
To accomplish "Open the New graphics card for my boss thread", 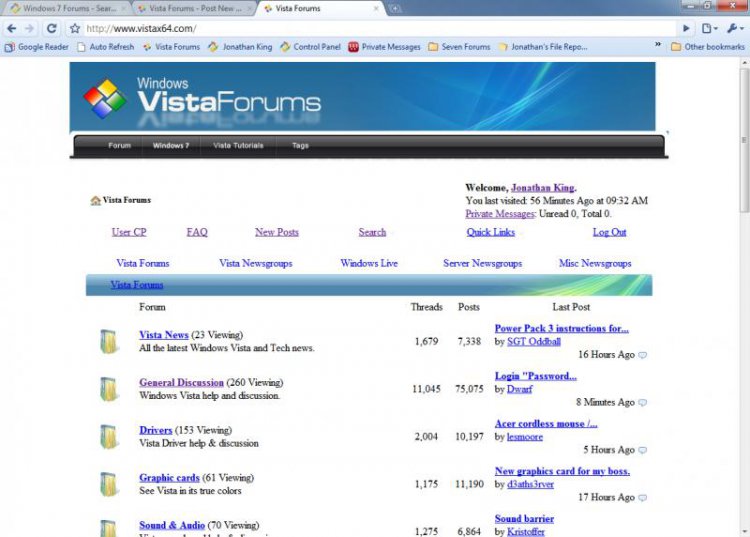I will (562, 471).
